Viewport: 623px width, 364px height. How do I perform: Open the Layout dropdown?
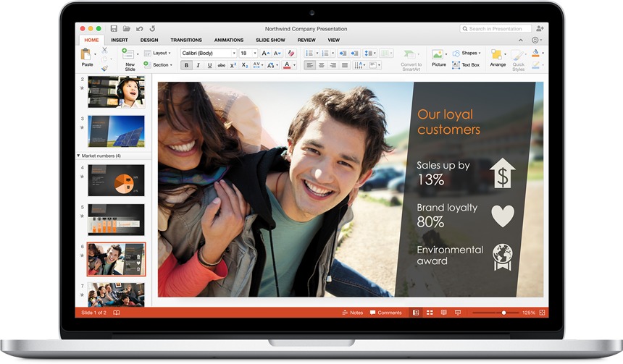click(x=161, y=53)
